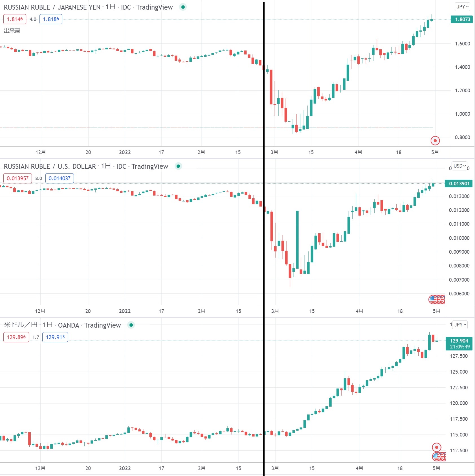Click the RUSSIAN RUBLE / JAPANESE YEN symbol title
This screenshot has width=475, height=476.
[x=52, y=7]
